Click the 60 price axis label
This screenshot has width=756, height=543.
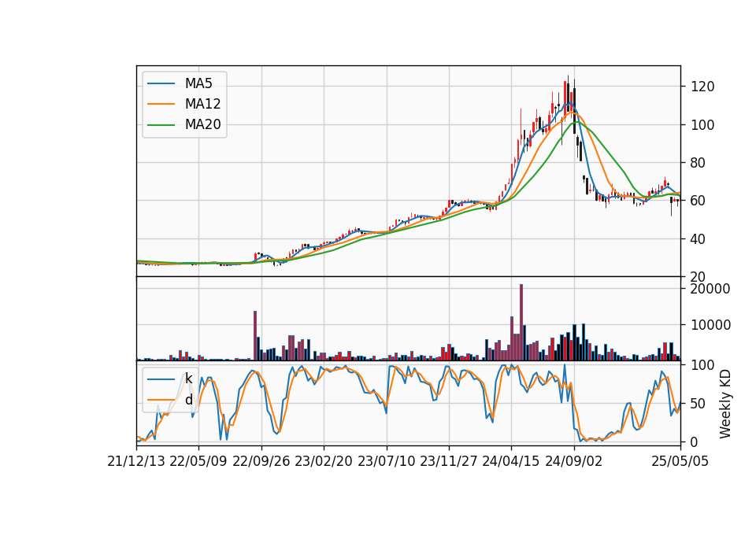tap(699, 201)
